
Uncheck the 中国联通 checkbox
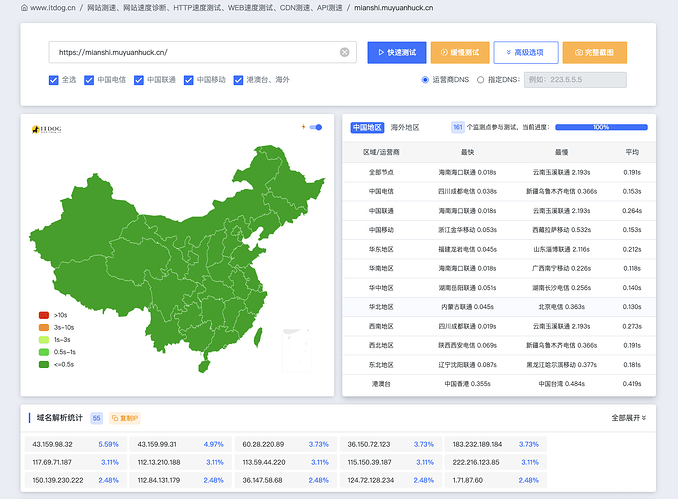(139, 80)
